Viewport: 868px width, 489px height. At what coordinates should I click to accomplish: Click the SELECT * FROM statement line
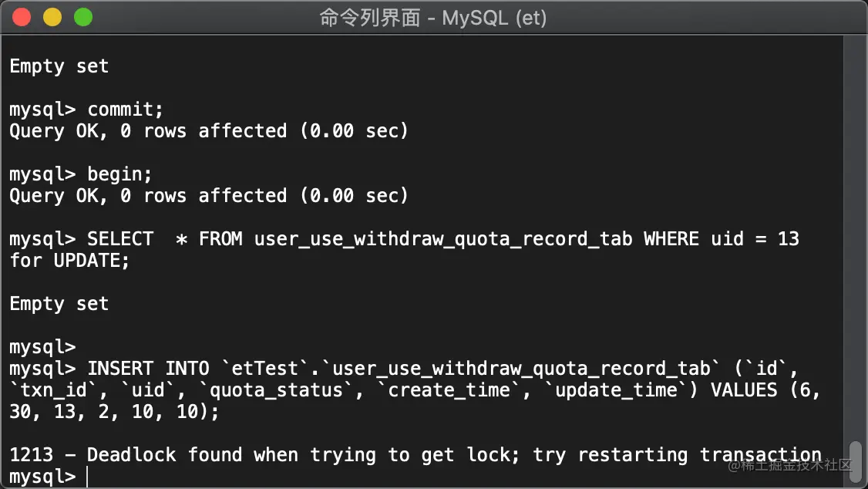point(404,238)
